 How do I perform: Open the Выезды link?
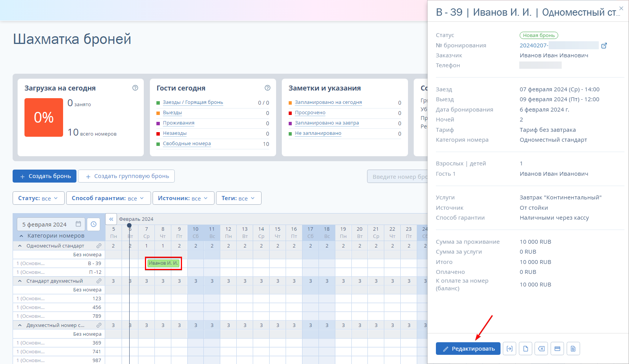pyautogui.click(x=172, y=113)
